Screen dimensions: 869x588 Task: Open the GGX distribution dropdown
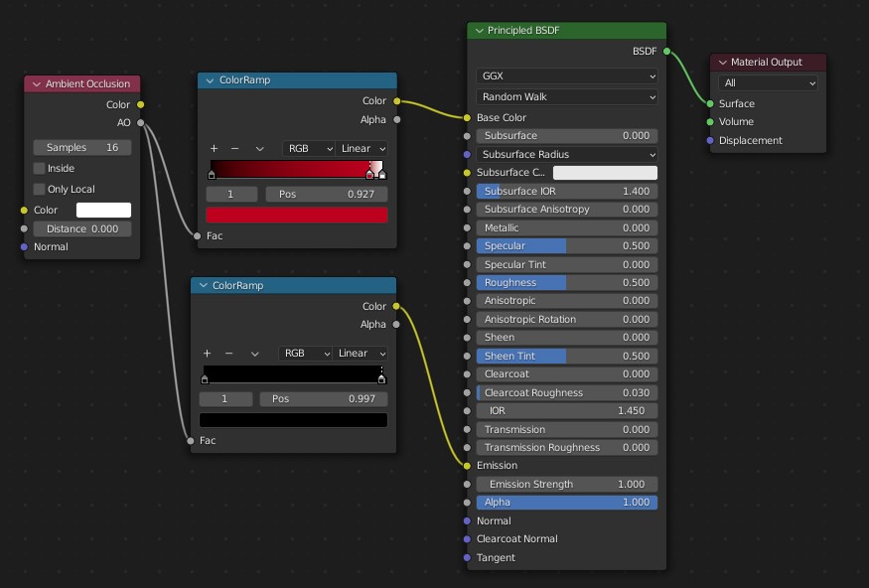point(566,76)
